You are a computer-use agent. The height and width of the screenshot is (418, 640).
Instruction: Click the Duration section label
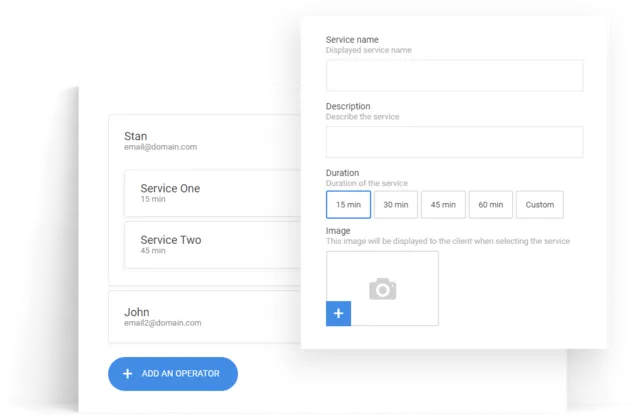(x=342, y=173)
